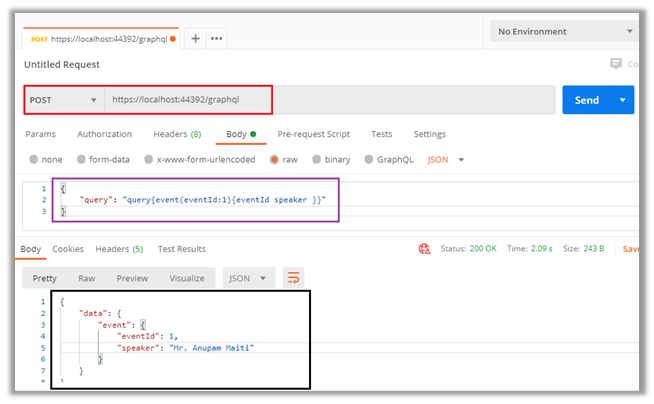Click the blue Send button

point(587,100)
